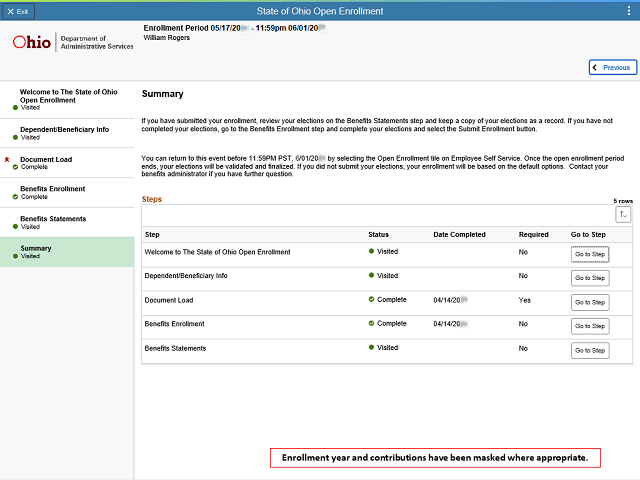This screenshot has height=480, width=640.
Task: Open the three-dot actions menu
Action: click(x=629, y=11)
